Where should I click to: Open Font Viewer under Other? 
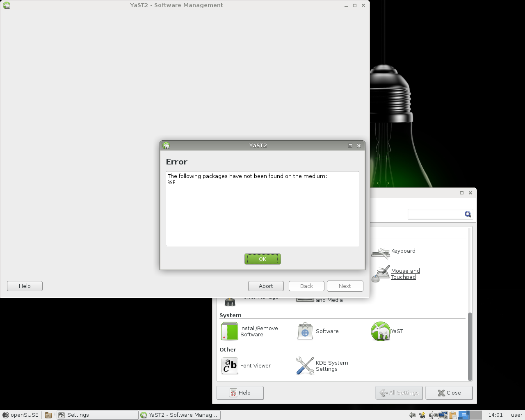[246, 366]
